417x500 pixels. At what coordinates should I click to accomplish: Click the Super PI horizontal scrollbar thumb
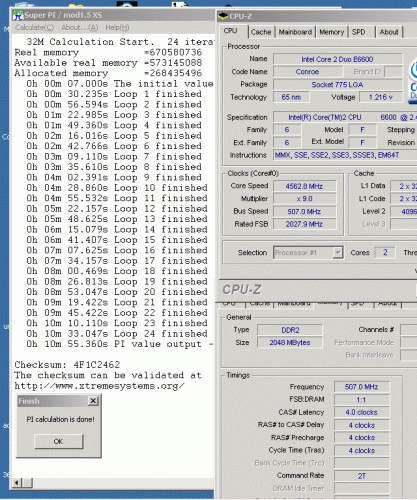27,482
